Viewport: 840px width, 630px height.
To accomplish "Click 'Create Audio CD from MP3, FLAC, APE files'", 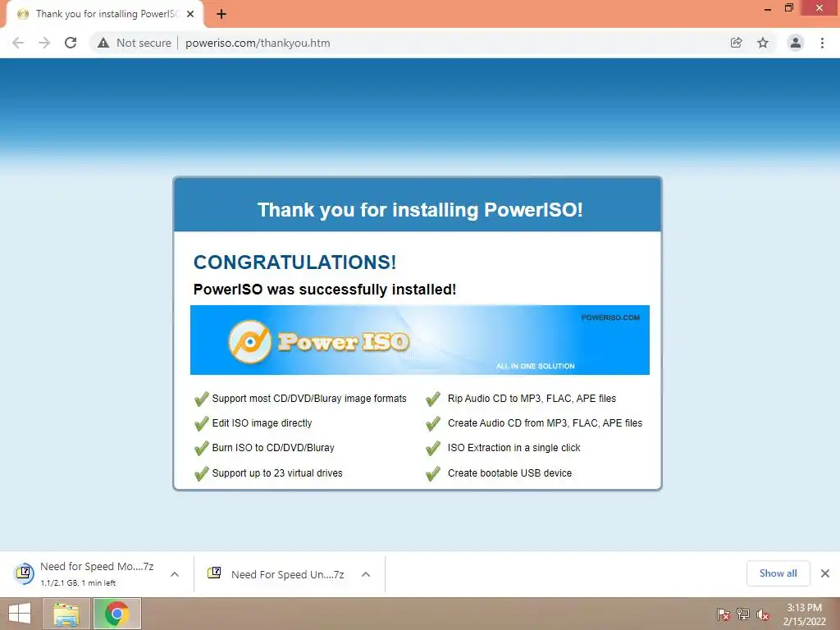I will pyautogui.click(x=545, y=423).
